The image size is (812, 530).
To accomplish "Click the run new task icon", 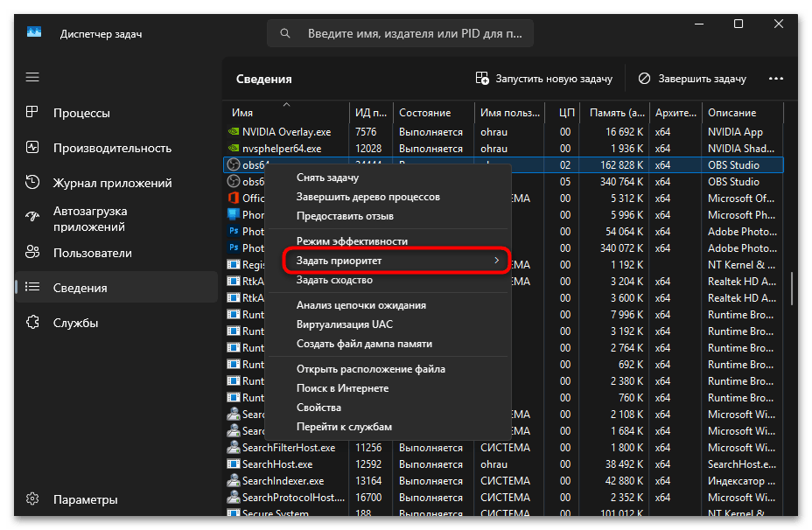I will pyautogui.click(x=482, y=78).
